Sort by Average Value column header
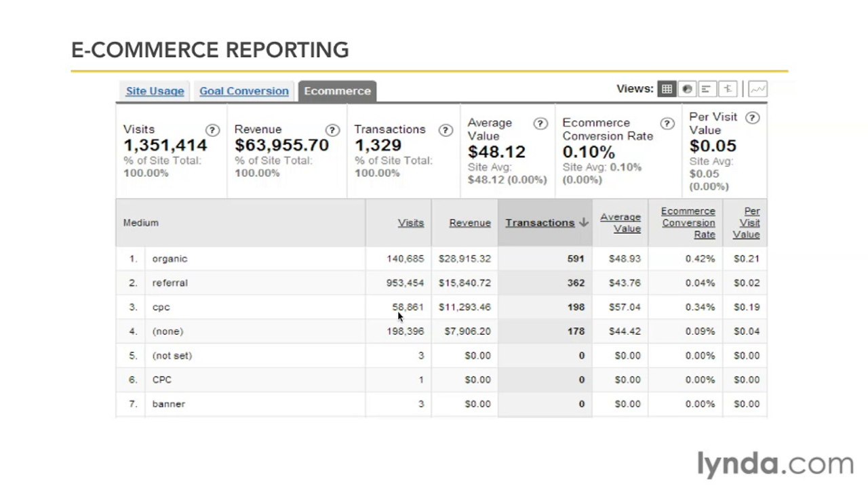868x488 pixels. coord(620,223)
